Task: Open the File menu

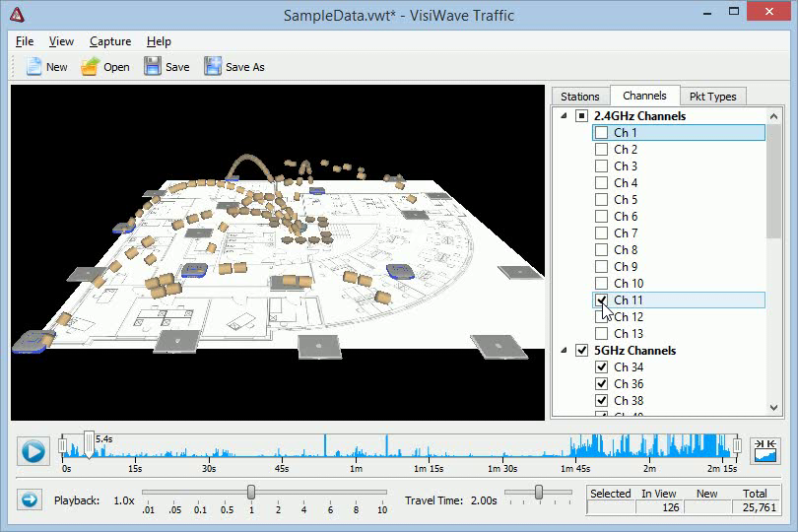Action: coord(25,41)
